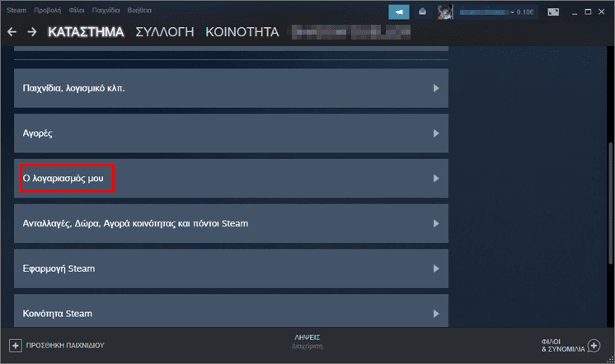
Task: Click ΠΡΟΣΘΗΚΗ ΠΑΙΧΝΙΔΙΟΥ label
Action: [65, 346]
